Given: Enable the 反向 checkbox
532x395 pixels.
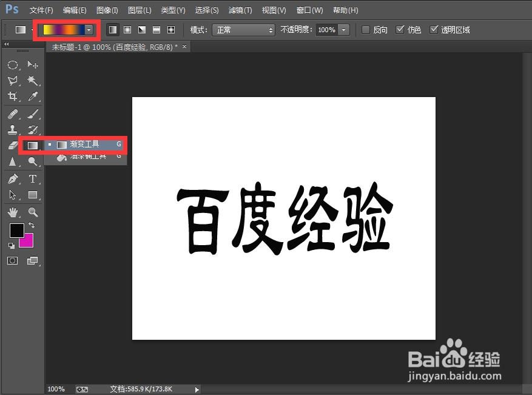Looking at the screenshot, I should point(366,30).
